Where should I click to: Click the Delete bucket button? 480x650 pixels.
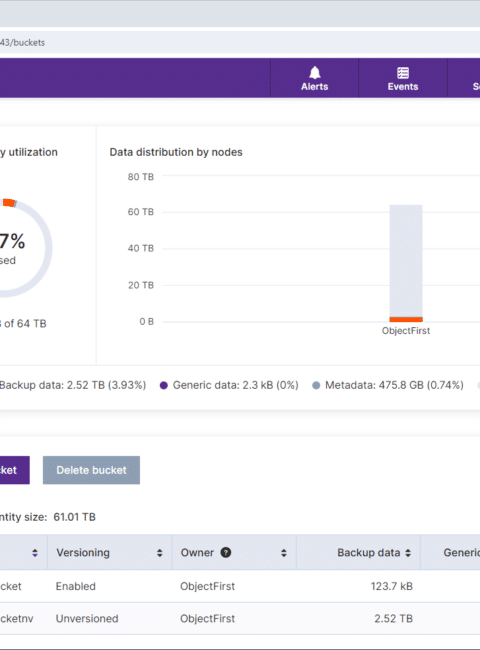pyautogui.click(x=91, y=470)
